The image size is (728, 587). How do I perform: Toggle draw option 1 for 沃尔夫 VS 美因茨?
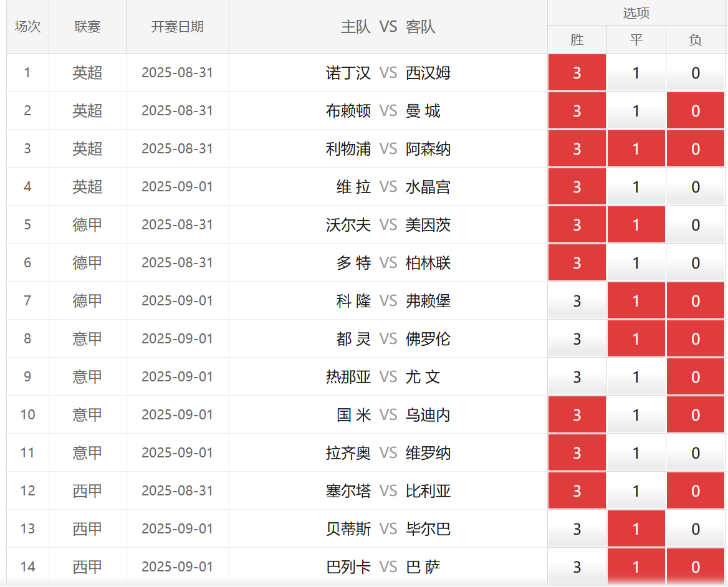636,225
